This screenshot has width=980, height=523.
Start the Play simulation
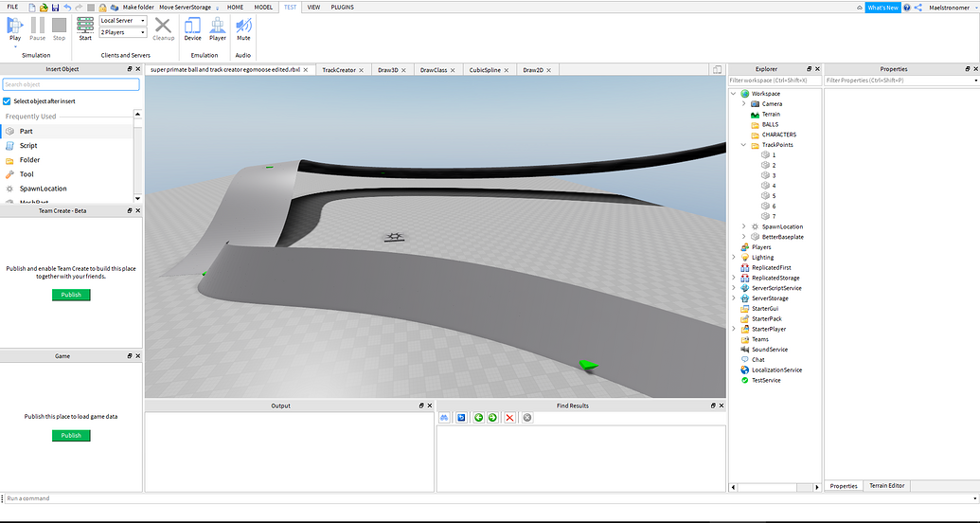pyautogui.click(x=15, y=28)
